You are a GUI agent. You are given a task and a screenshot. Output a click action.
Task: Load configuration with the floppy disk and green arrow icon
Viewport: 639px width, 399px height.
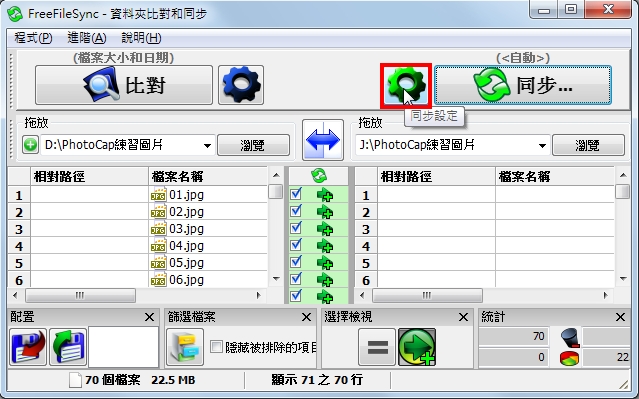[x=68, y=347]
